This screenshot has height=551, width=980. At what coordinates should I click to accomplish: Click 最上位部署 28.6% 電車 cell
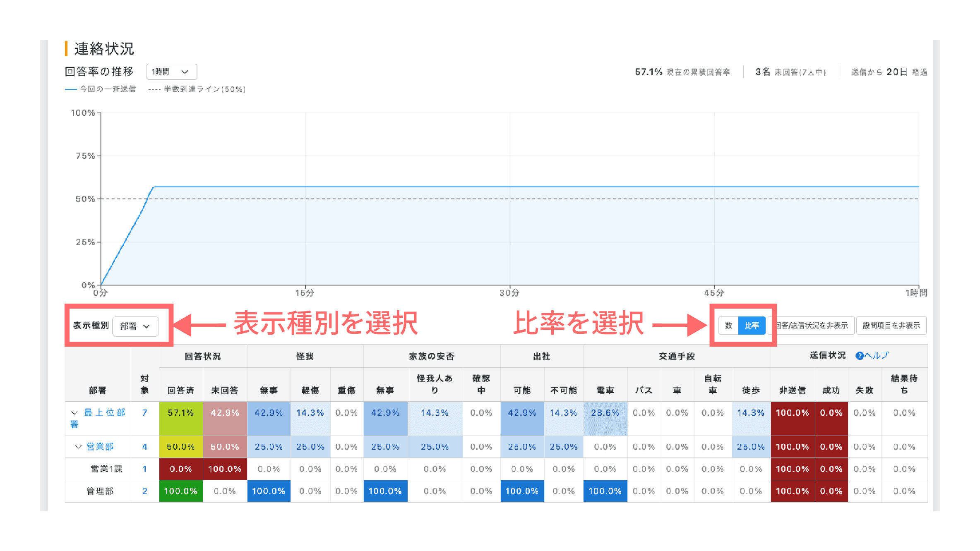click(x=605, y=418)
